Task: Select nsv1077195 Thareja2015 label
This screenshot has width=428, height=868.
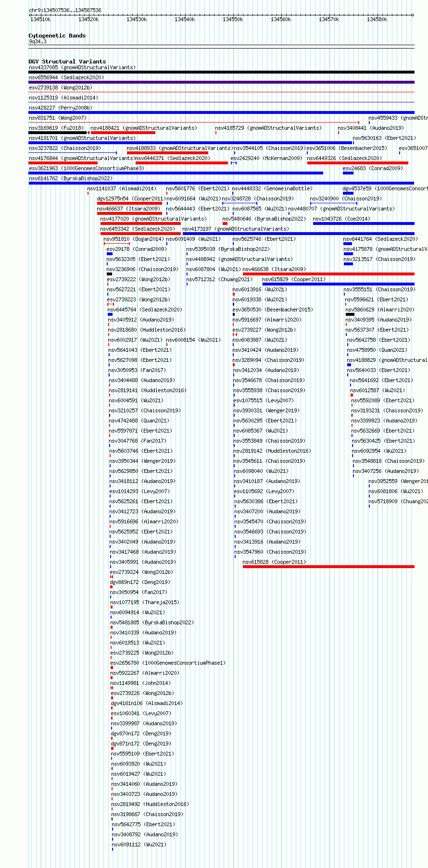Action: click(x=145, y=602)
